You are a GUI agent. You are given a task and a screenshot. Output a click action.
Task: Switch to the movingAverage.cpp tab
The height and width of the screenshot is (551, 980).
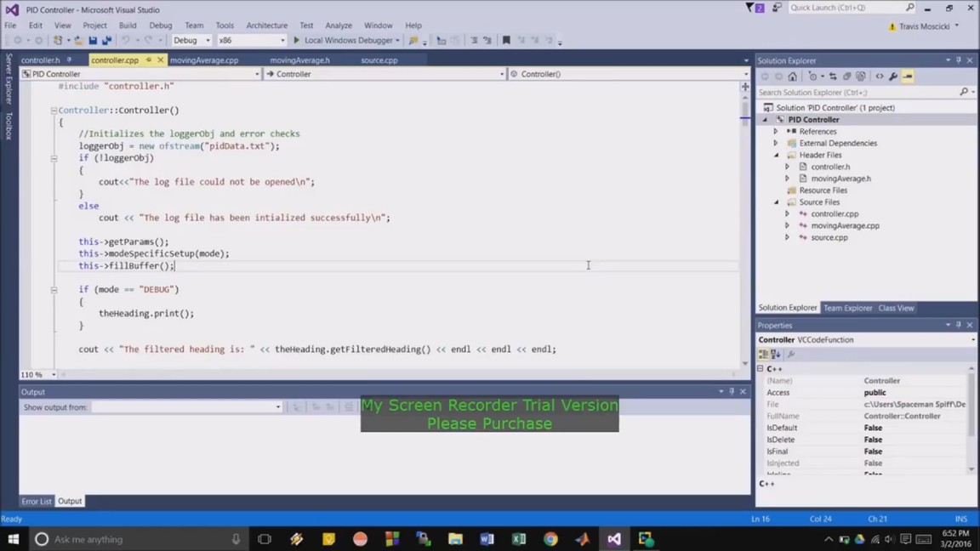tap(204, 60)
